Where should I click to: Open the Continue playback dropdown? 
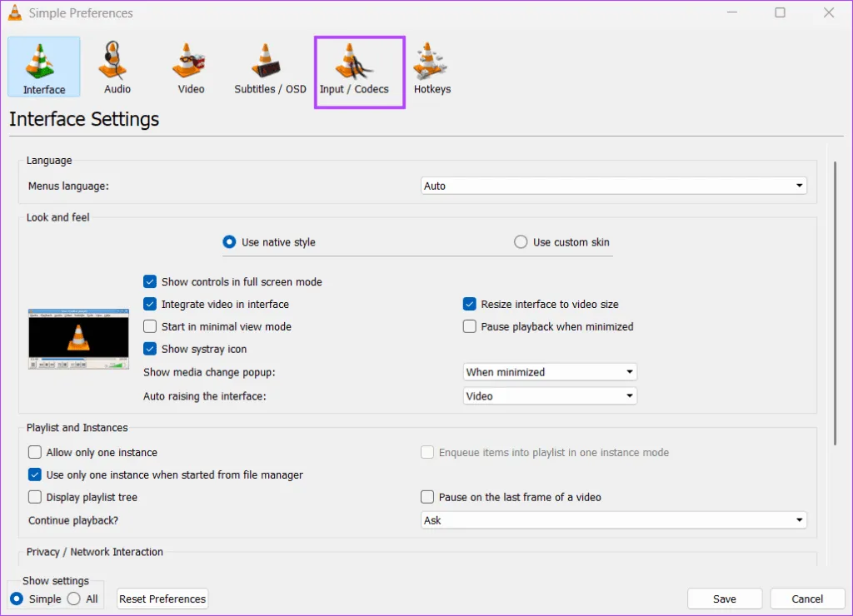(x=614, y=520)
